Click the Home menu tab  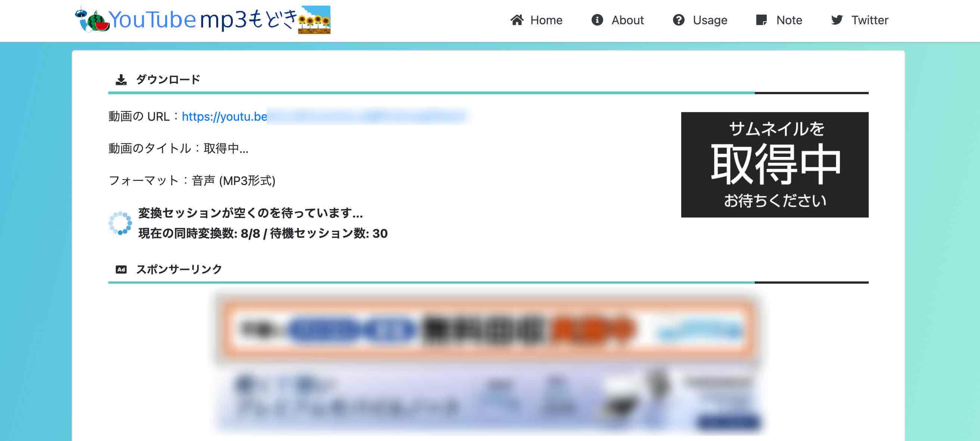click(x=536, y=19)
